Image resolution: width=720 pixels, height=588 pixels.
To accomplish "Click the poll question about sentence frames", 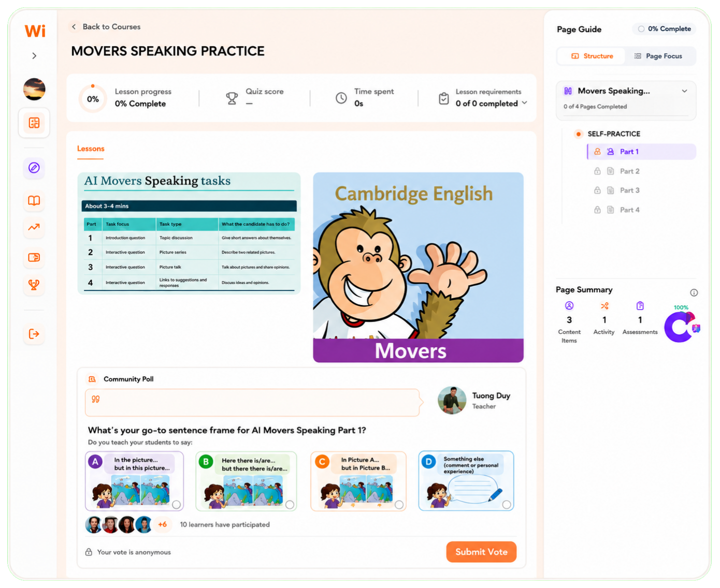I will [x=227, y=431].
